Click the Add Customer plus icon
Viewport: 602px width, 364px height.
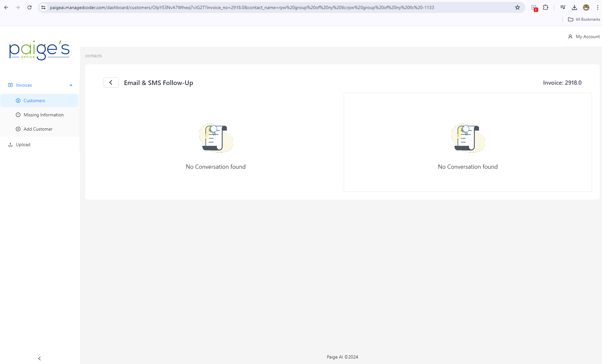(x=18, y=129)
